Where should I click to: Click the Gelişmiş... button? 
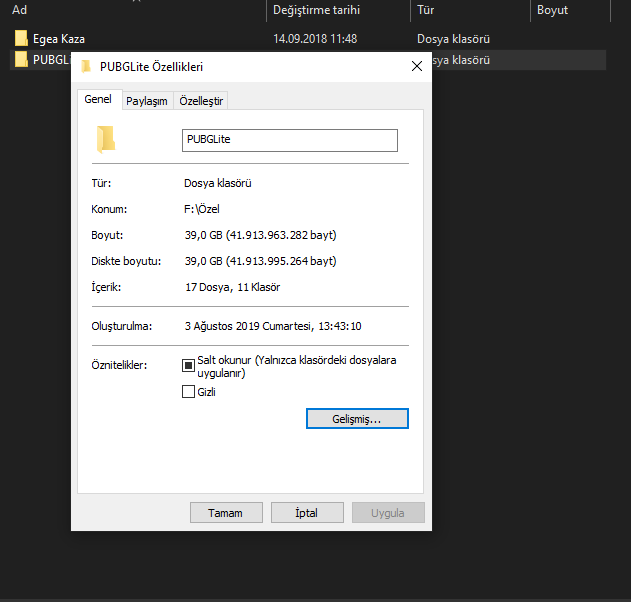click(357, 419)
